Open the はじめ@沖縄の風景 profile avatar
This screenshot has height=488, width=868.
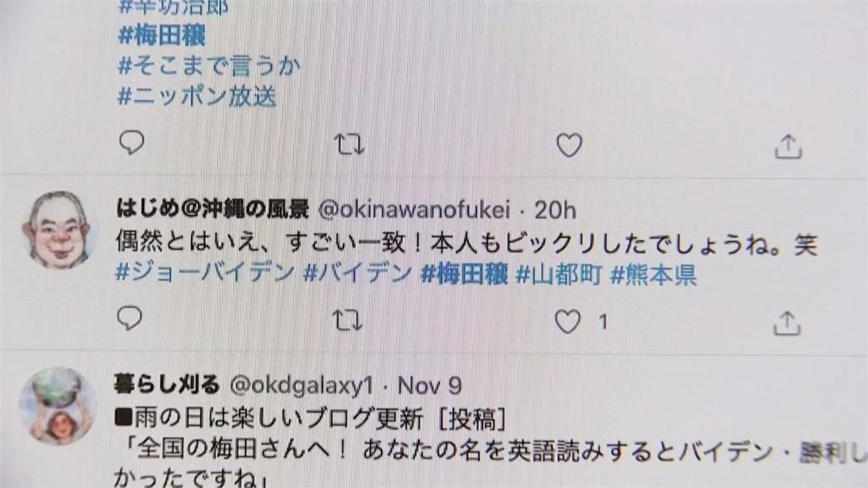[58, 229]
